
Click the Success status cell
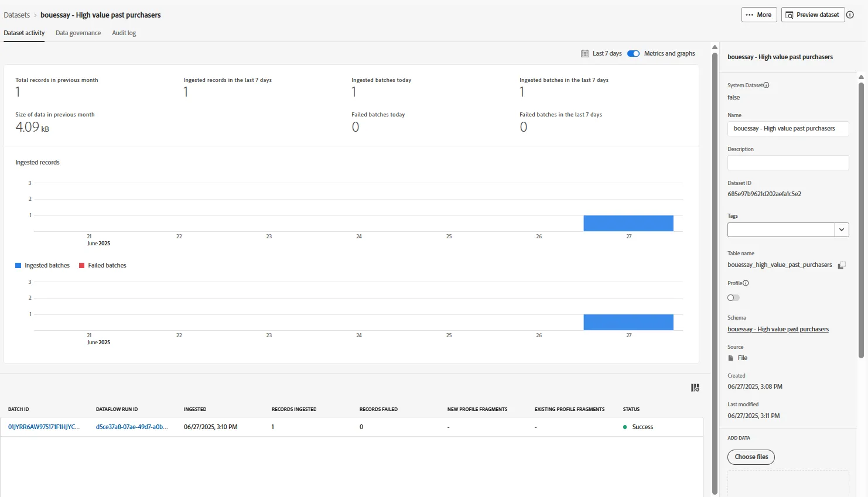point(638,427)
